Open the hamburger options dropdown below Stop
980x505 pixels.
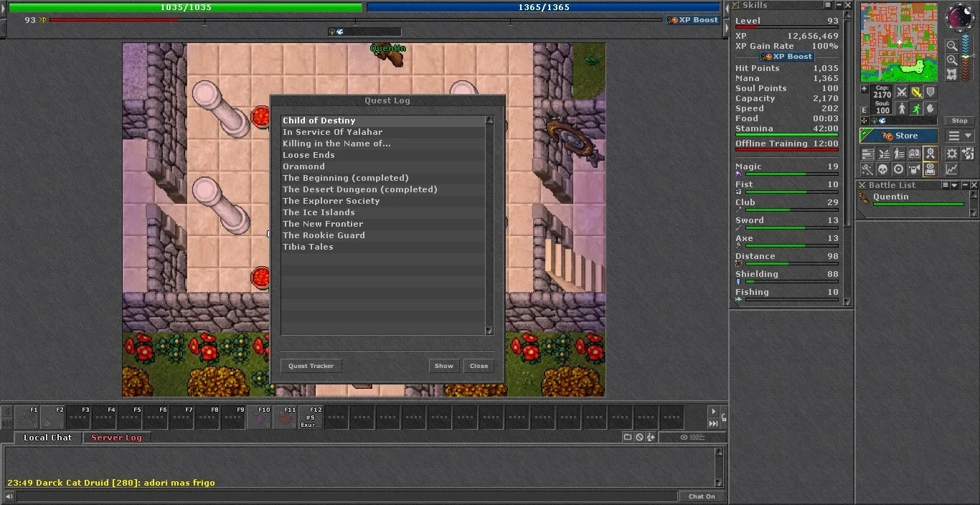click(x=959, y=136)
